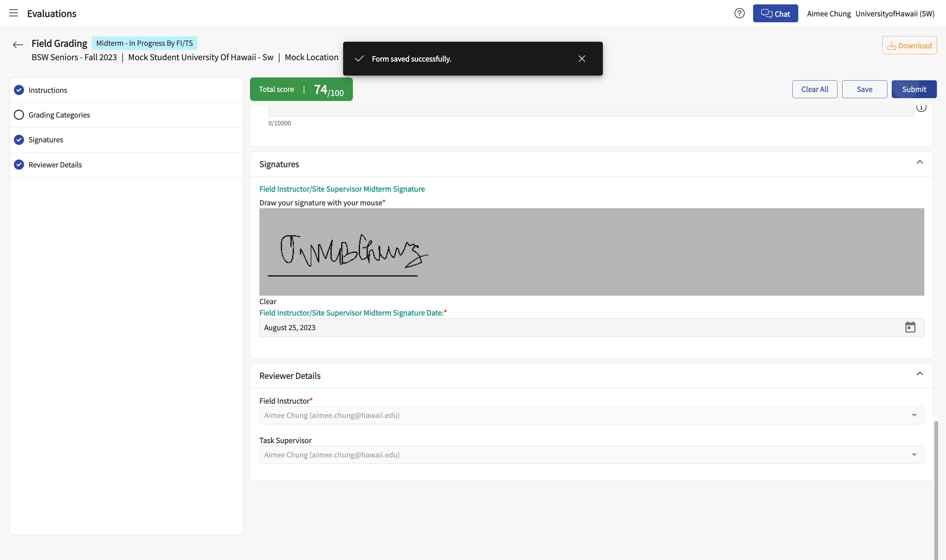Click the circled info icon near comment box

click(x=921, y=108)
